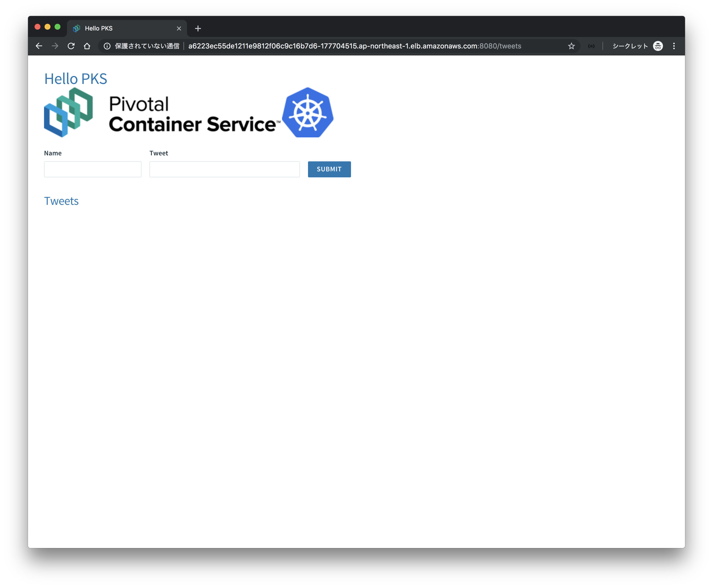Select the Hello PKS tab
Image resolution: width=713 pixels, height=588 pixels.
127,28
